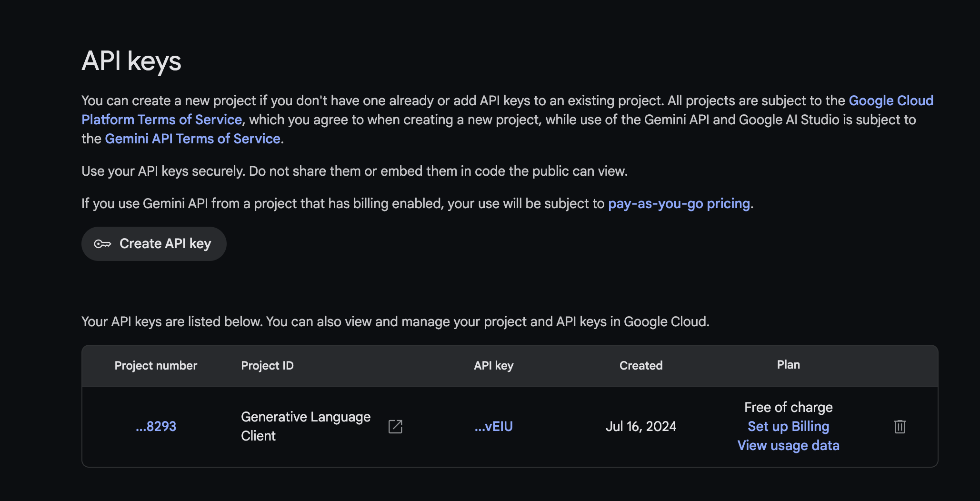Click the Project ID column header
This screenshot has width=980, height=501.
(x=267, y=365)
